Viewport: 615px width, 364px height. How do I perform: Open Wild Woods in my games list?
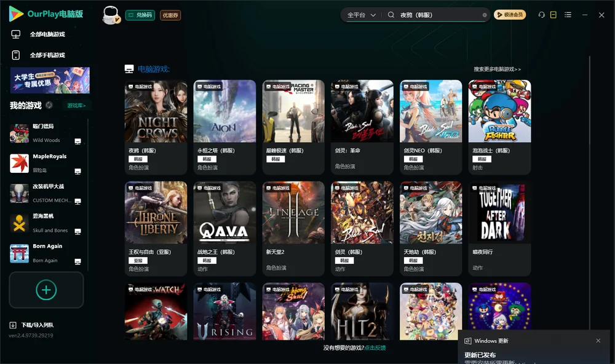pyautogui.click(x=46, y=133)
